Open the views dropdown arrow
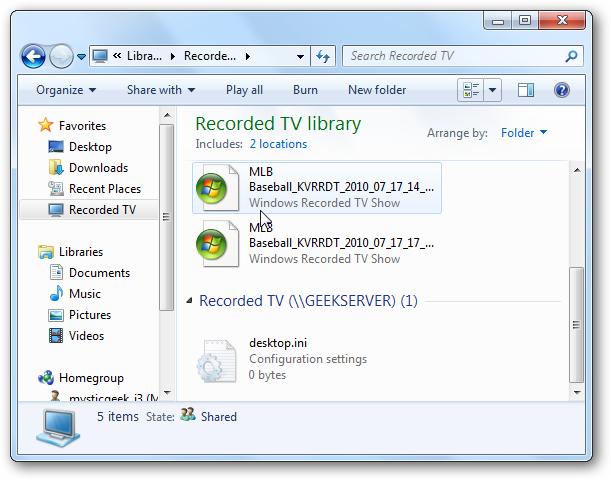 493,90
